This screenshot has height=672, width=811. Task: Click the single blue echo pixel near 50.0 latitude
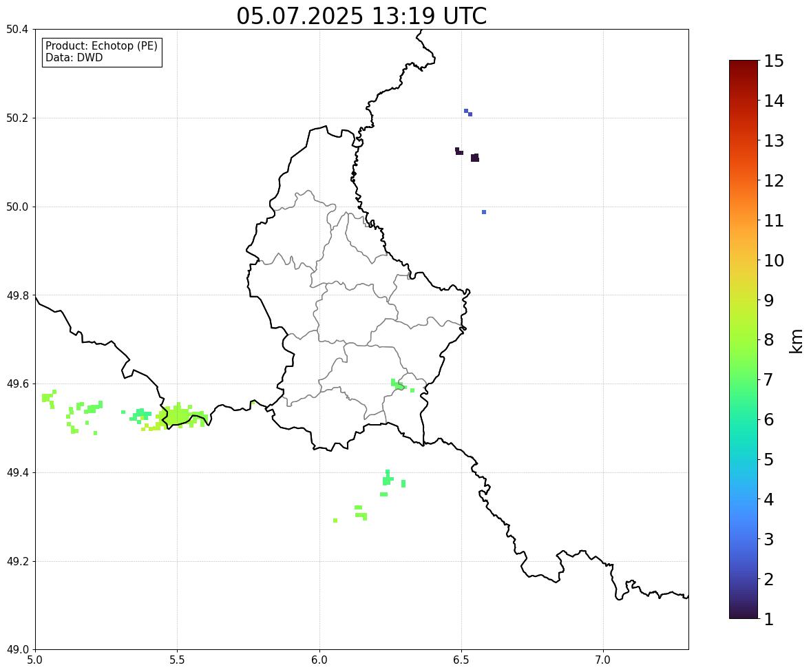[483, 212]
